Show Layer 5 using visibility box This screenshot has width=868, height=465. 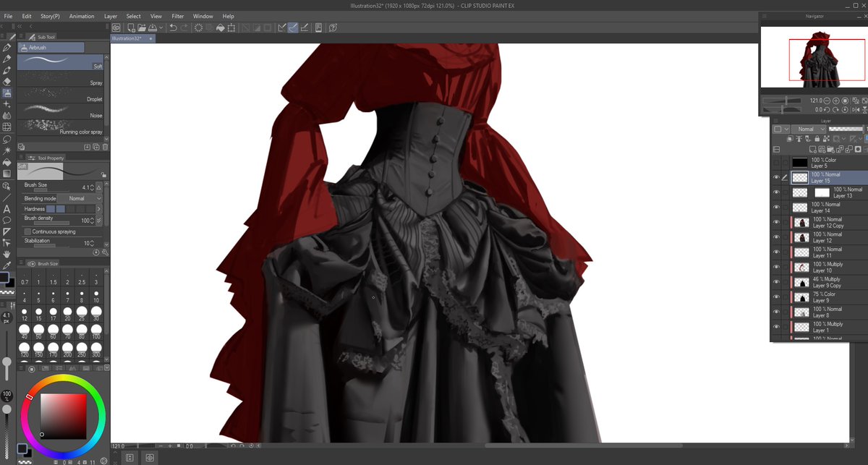tap(776, 163)
